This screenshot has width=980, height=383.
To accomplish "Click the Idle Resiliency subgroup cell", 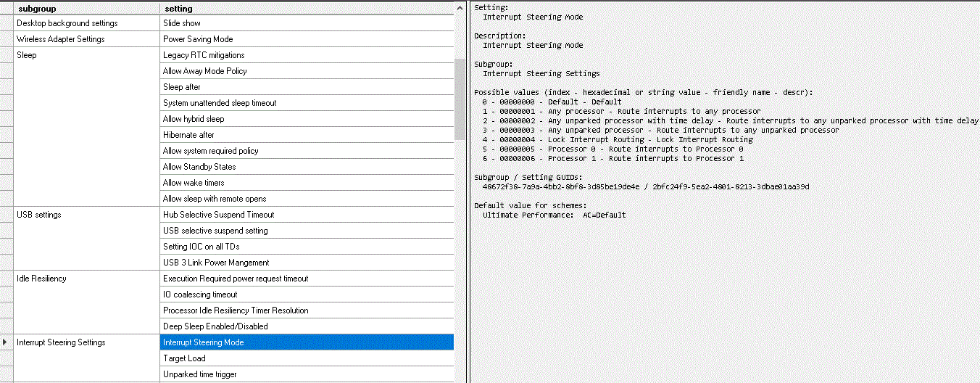I will [x=87, y=279].
